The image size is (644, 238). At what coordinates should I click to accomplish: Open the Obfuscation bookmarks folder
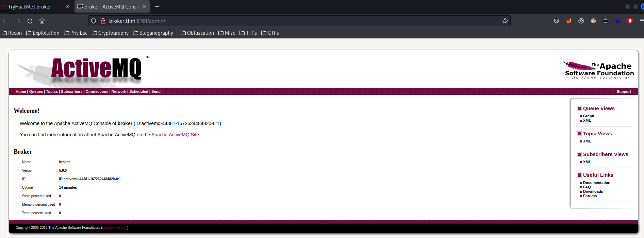(x=197, y=33)
